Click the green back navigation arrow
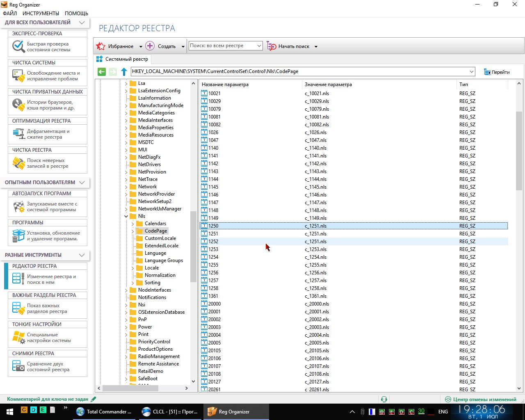 (102, 72)
